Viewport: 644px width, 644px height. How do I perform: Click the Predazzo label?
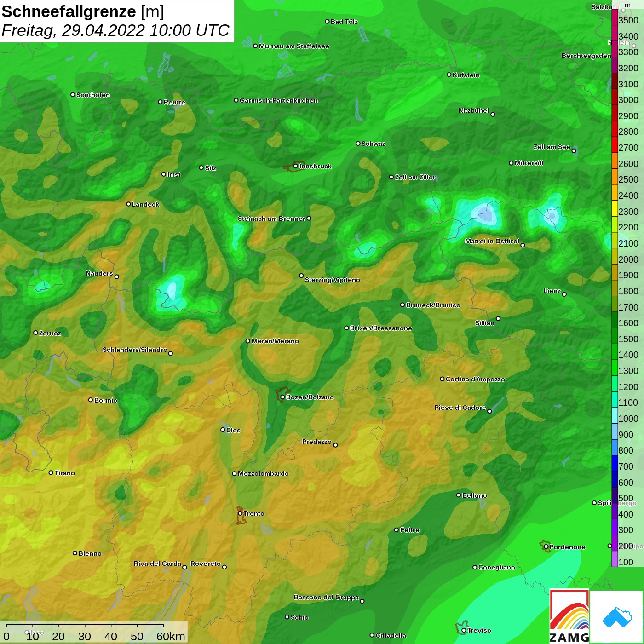[x=316, y=442]
